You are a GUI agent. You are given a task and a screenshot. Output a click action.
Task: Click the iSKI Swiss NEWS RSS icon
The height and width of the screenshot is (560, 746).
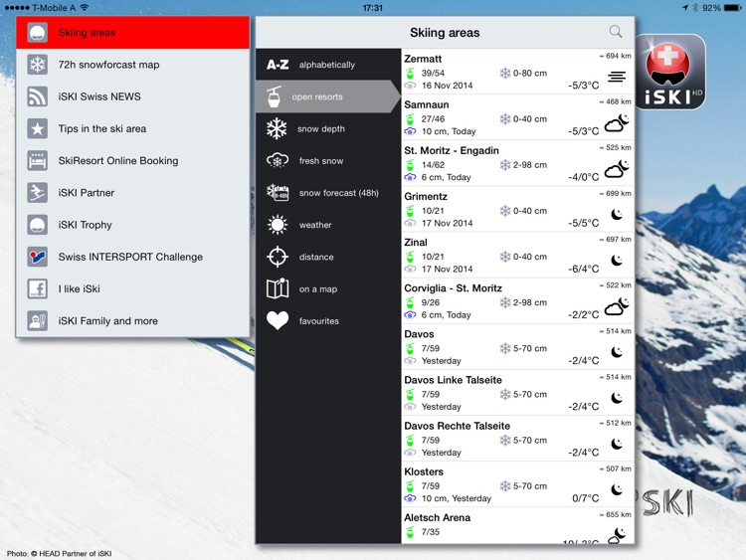point(37,96)
